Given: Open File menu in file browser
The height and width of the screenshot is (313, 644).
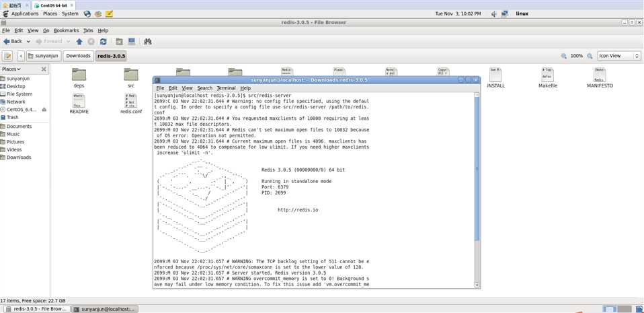Looking at the screenshot, I should (6, 30).
